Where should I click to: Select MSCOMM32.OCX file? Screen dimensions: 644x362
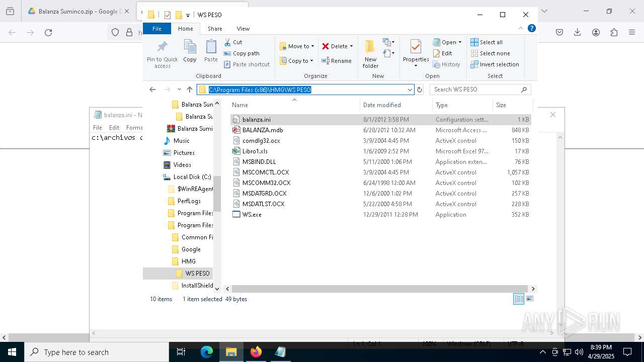(380, 183)
